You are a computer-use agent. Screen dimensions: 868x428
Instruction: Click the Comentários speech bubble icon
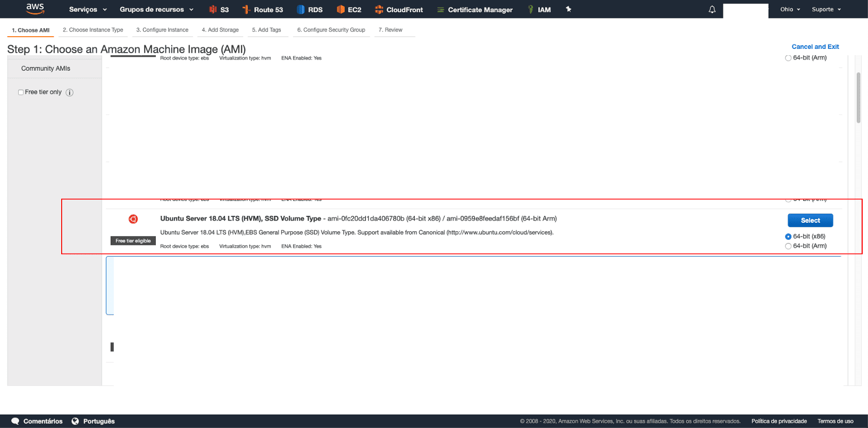(x=15, y=421)
